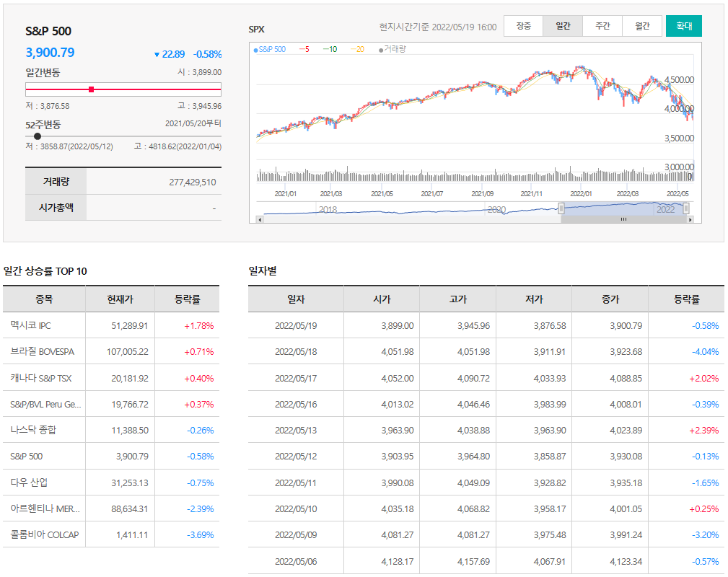Click the chart range navigator right handle
This screenshot has width=728, height=577.
point(686,208)
